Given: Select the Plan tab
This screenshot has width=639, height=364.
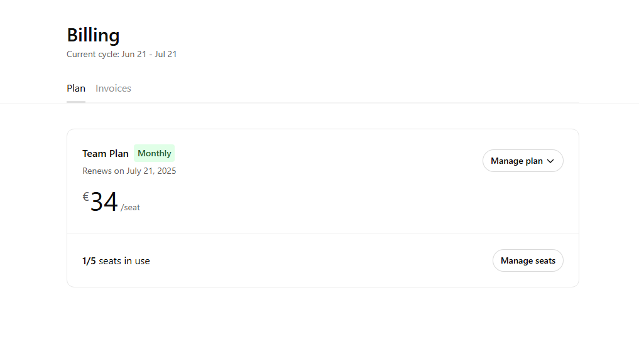Looking at the screenshot, I should pos(76,88).
